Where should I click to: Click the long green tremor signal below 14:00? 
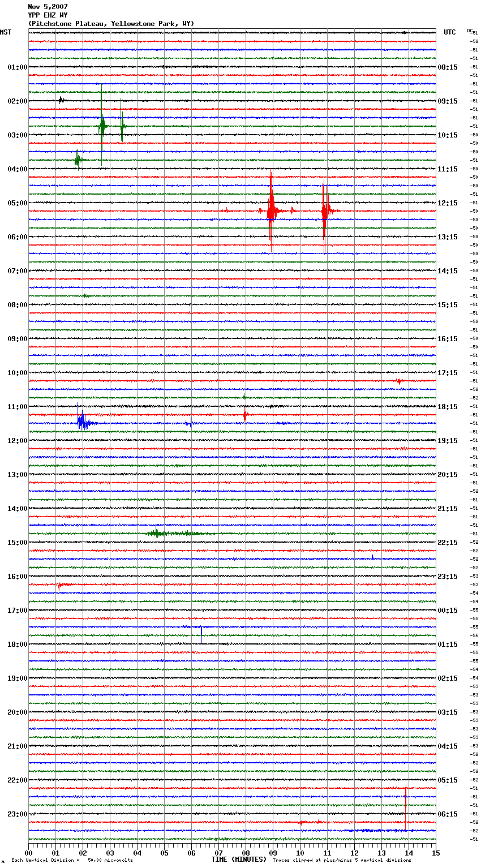pyautogui.click(x=181, y=533)
